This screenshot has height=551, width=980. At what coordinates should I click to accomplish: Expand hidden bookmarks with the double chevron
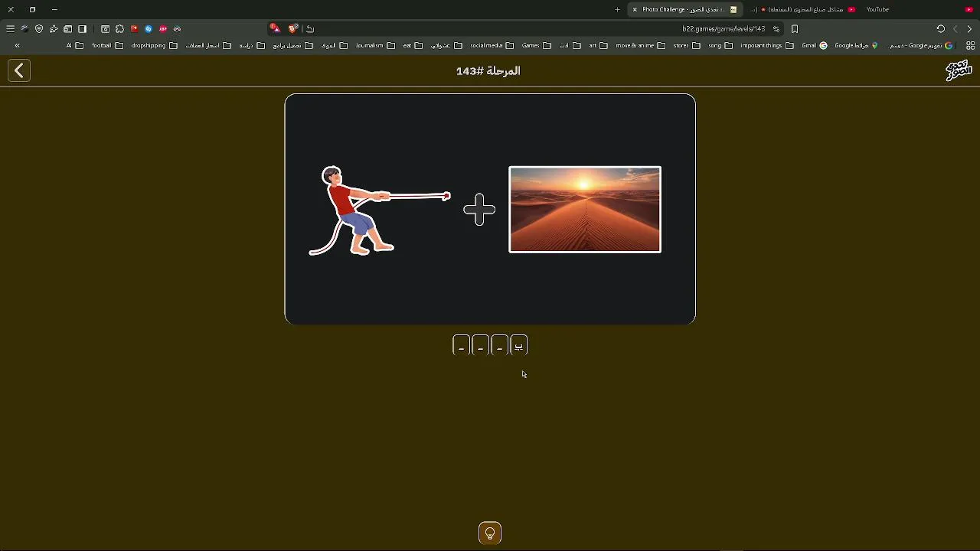click(x=17, y=46)
